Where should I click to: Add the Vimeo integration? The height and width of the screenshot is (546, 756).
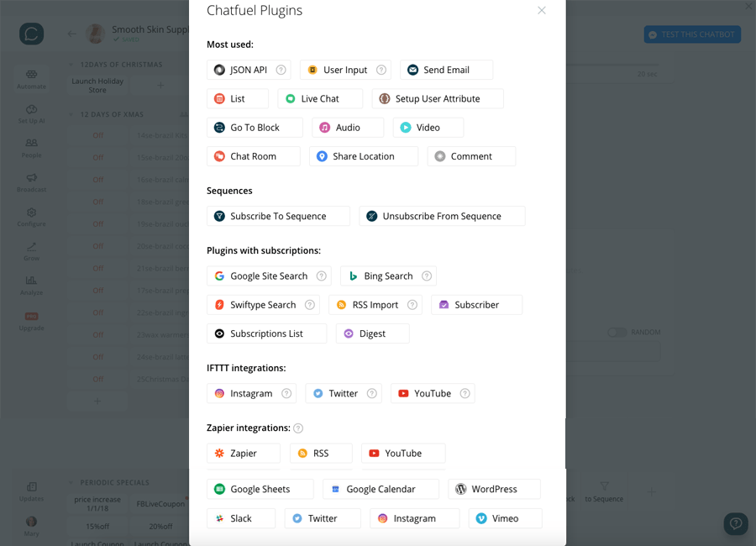click(x=505, y=518)
